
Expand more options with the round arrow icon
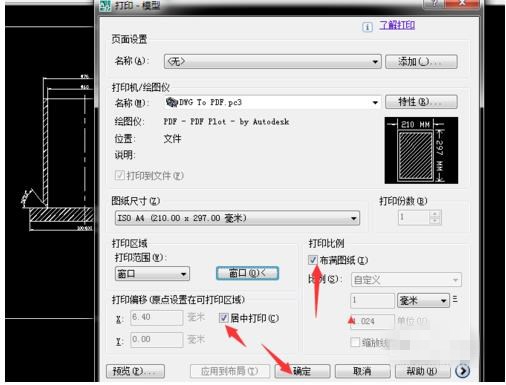463,371
